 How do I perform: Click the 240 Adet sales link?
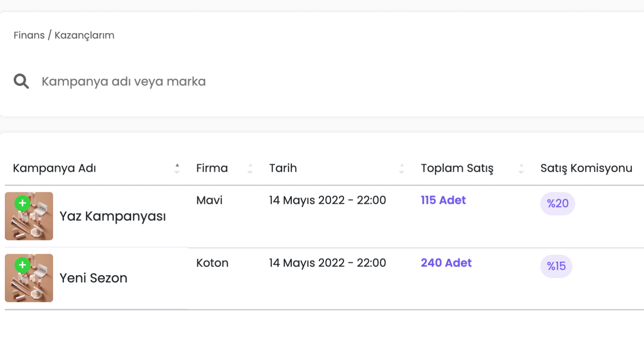pos(446,263)
